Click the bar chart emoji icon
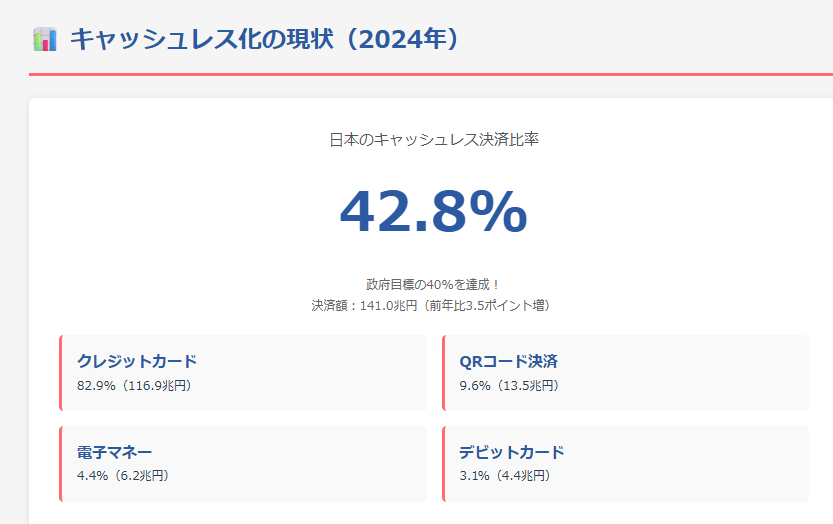Viewport: 833px width, 524px height. pyautogui.click(x=45, y=40)
